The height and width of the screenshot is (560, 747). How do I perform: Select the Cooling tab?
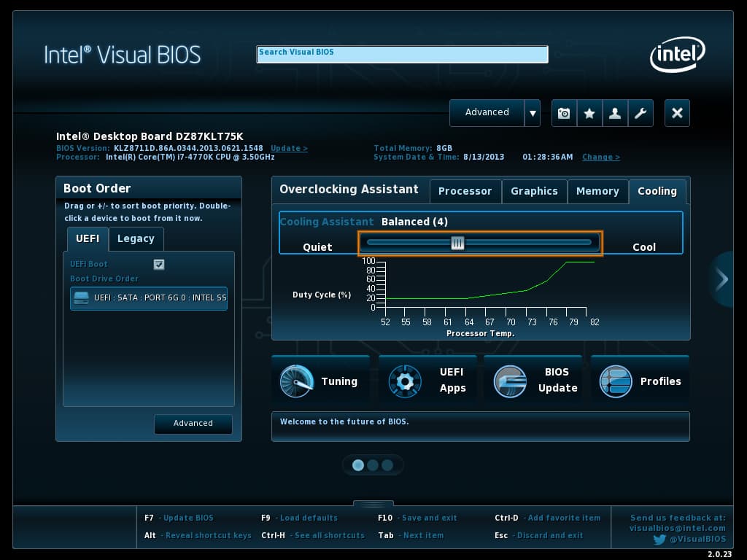pos(657,192)
